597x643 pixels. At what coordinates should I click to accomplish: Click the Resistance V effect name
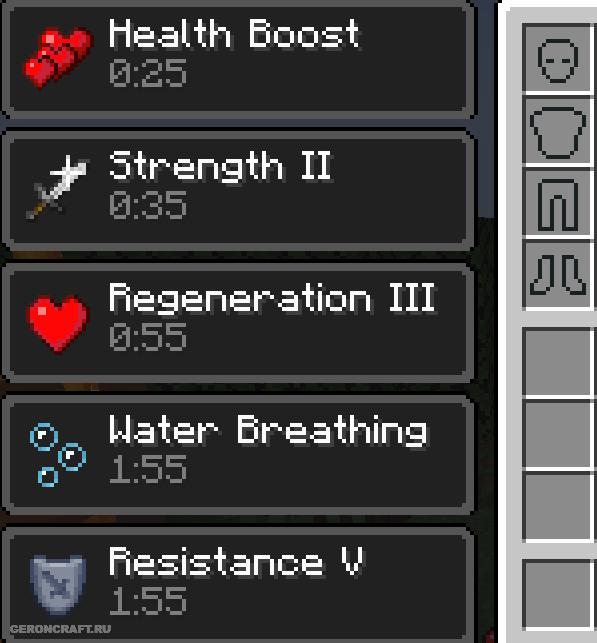click(x=236, y=562)
